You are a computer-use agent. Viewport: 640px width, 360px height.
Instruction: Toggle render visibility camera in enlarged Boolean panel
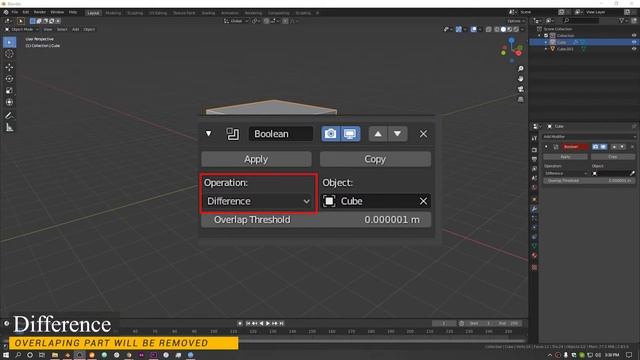click(x=331, y=134)
